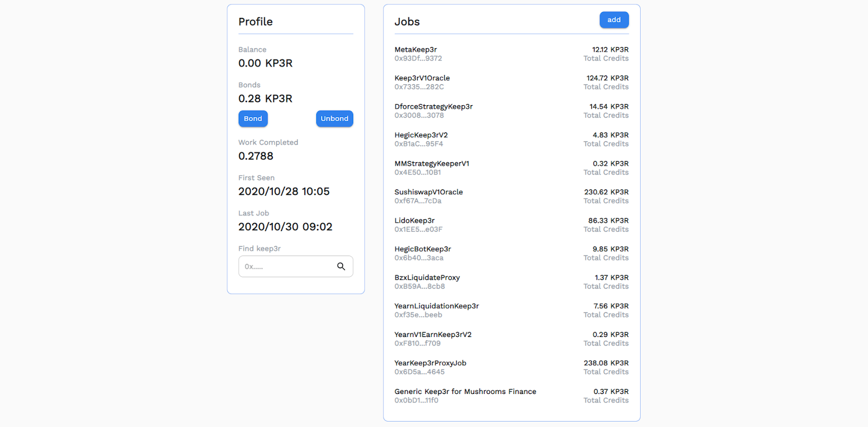Click address 0x1EE5...e03F

[418, 230]
